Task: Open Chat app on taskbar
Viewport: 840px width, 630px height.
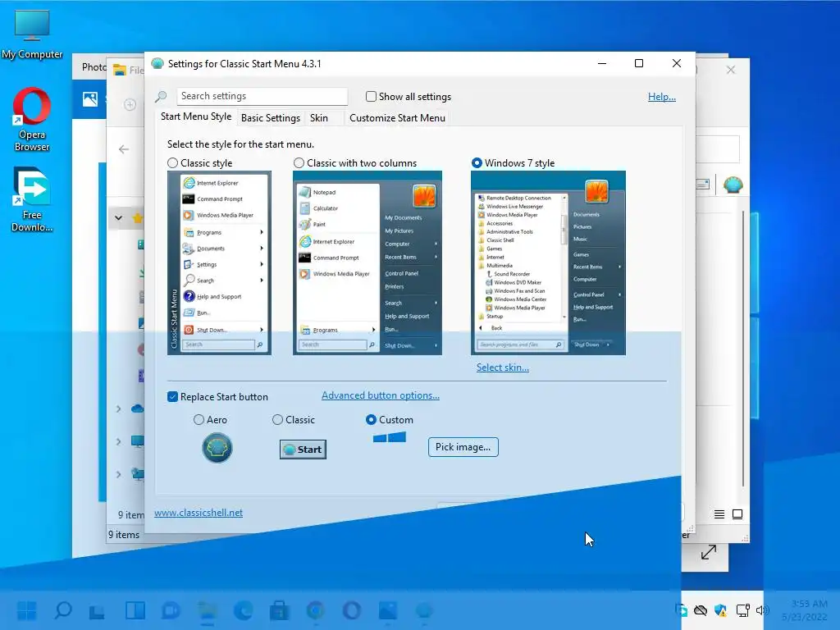Action: click(x=171, y=610)
